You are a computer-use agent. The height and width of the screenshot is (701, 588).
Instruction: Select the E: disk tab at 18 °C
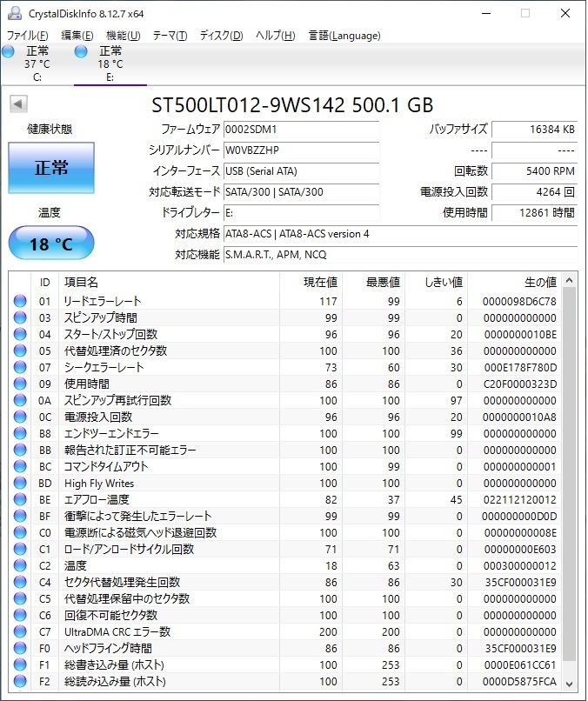click(110, 63)
